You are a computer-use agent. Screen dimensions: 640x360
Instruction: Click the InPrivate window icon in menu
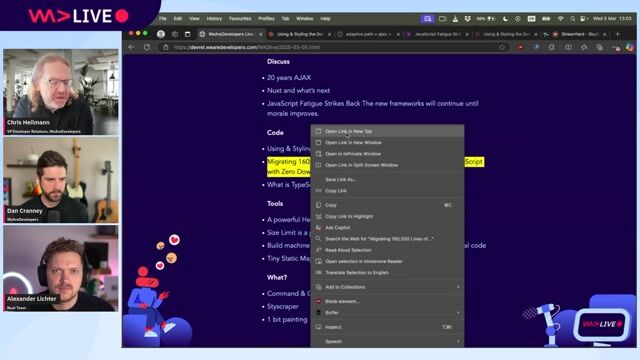click(318, 154)
